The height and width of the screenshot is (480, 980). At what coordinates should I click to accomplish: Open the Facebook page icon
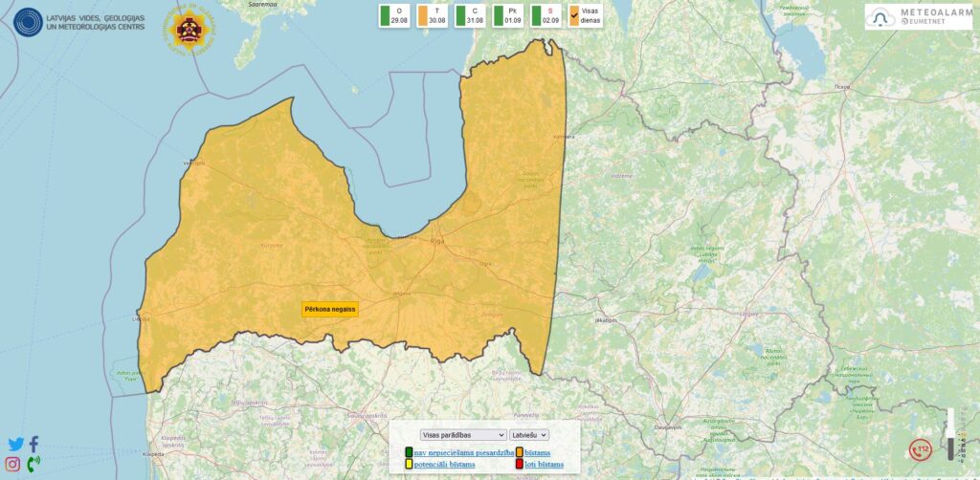pyautogui.click(x=34, y=445)
